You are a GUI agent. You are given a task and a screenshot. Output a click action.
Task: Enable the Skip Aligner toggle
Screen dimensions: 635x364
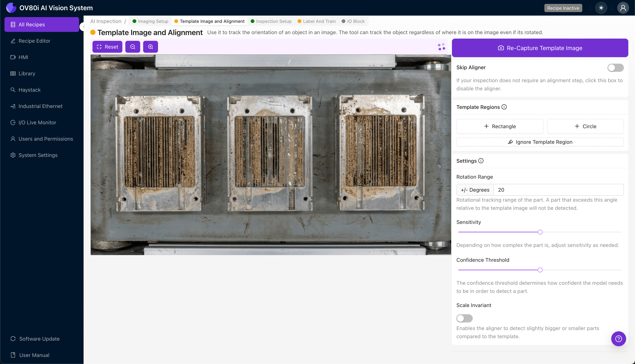pos(615,68)
